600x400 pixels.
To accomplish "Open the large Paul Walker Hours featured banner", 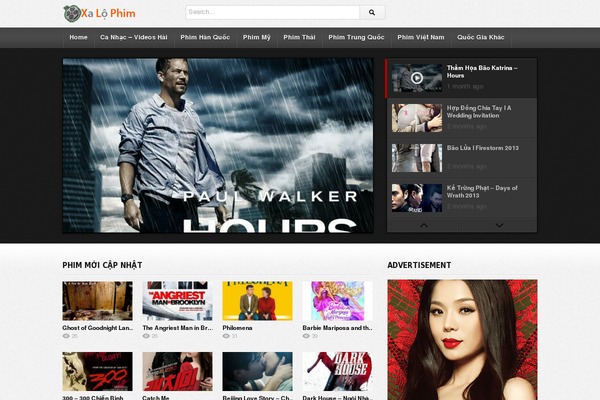I will [218, 145].
